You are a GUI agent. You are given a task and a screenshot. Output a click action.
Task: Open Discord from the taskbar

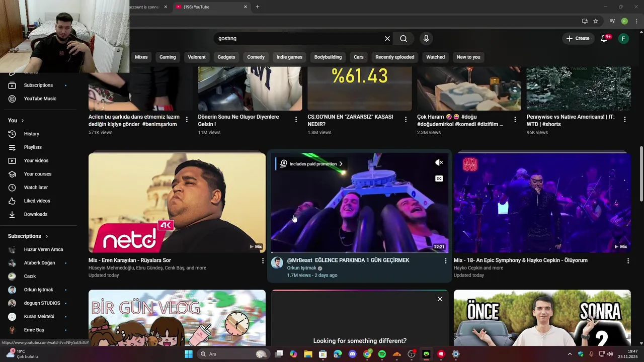(x=353, y=354)
